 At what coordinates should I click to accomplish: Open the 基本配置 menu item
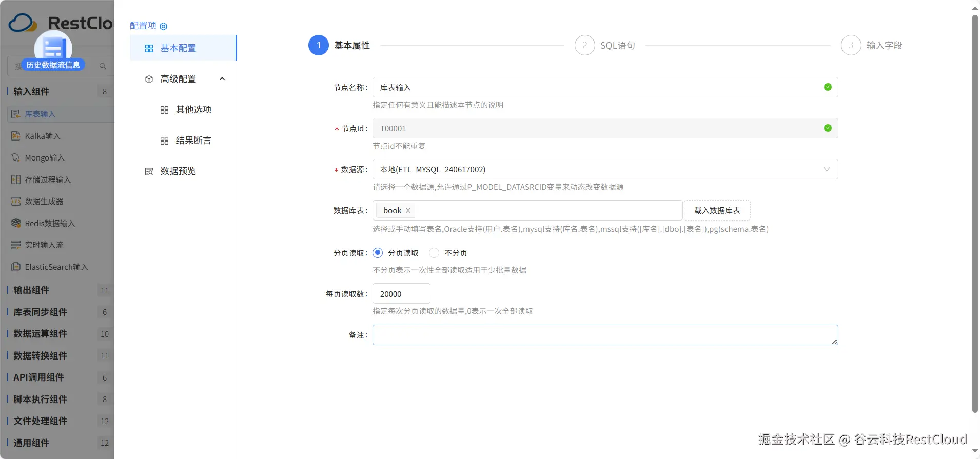point(183,48)
